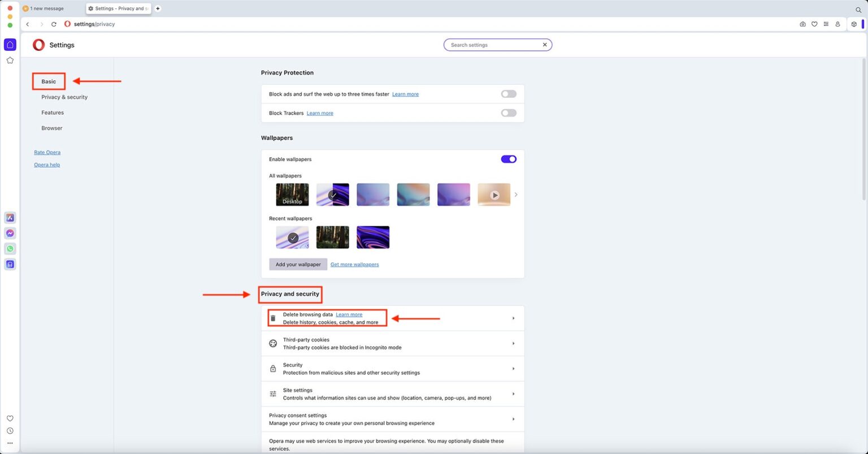This screenshot has width=868, height=454.
Task: Click the Add your wallpaper button
Action: (298, 264)
